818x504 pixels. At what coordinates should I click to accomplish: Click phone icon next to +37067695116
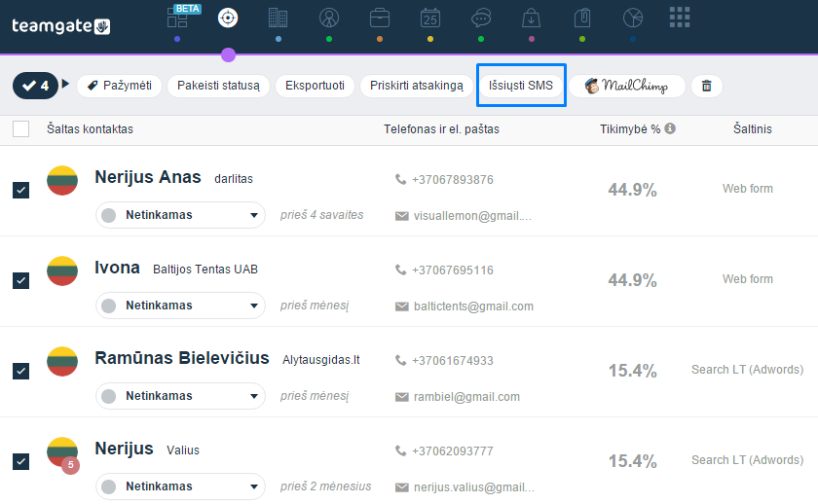400,270
